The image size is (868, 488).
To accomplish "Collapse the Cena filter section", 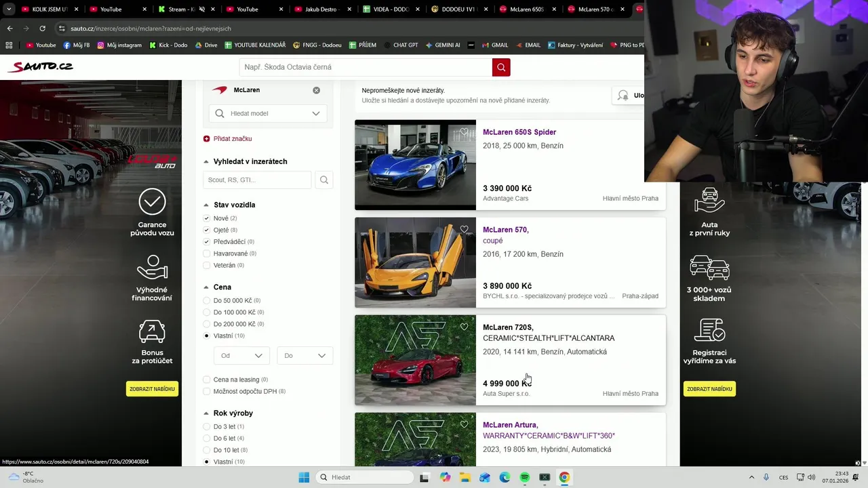I will 206,287.
